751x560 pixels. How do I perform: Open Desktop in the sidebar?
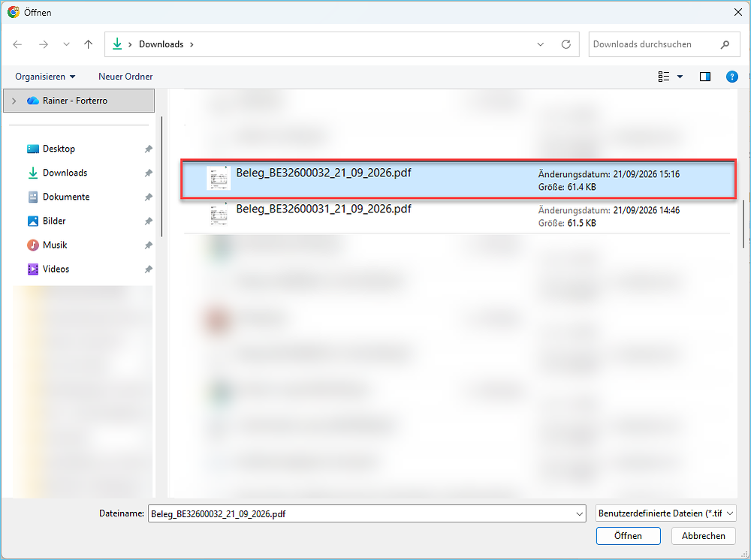coord(59,149)
